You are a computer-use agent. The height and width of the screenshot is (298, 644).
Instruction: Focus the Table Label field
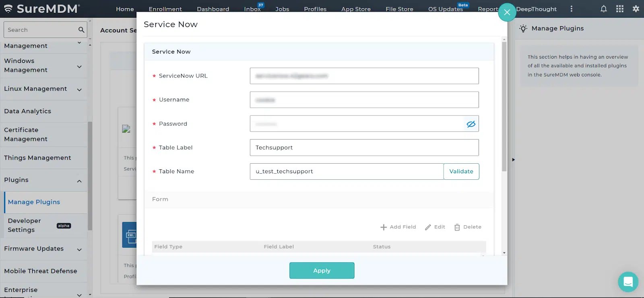[x=364, y=148]
